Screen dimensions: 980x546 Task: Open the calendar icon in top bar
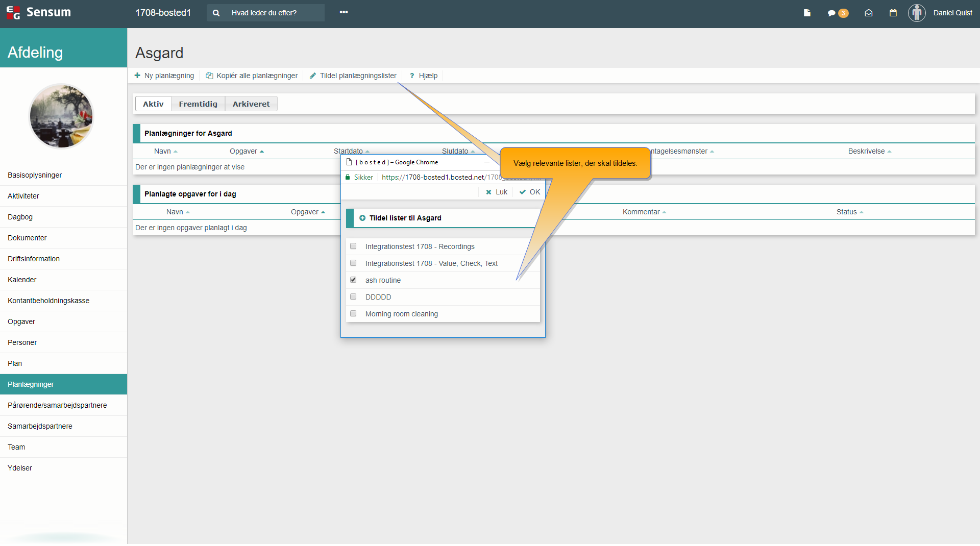pos(893,13)
